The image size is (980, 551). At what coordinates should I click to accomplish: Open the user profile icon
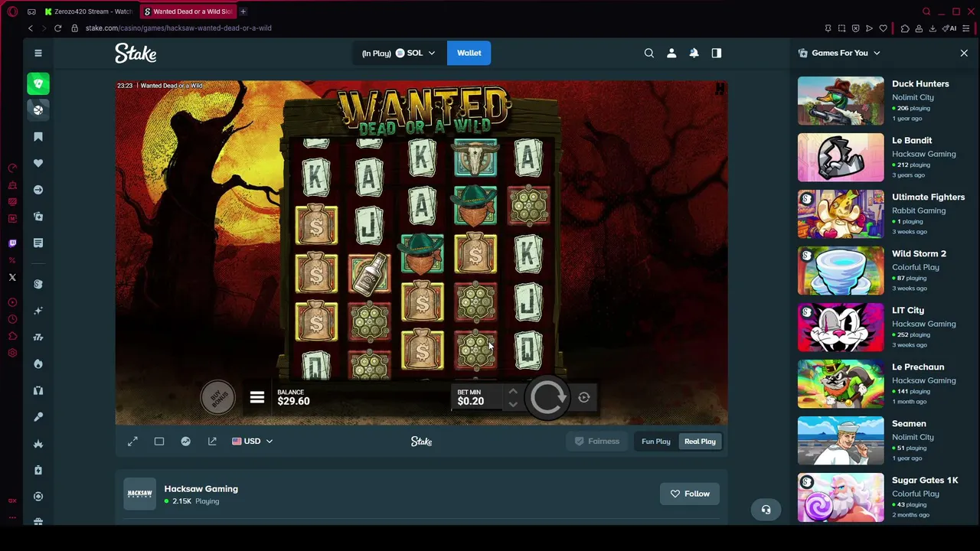click(671, 53)
